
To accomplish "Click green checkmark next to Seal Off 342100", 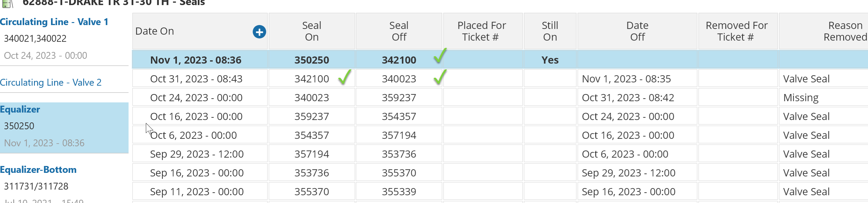I will (440, 56).
